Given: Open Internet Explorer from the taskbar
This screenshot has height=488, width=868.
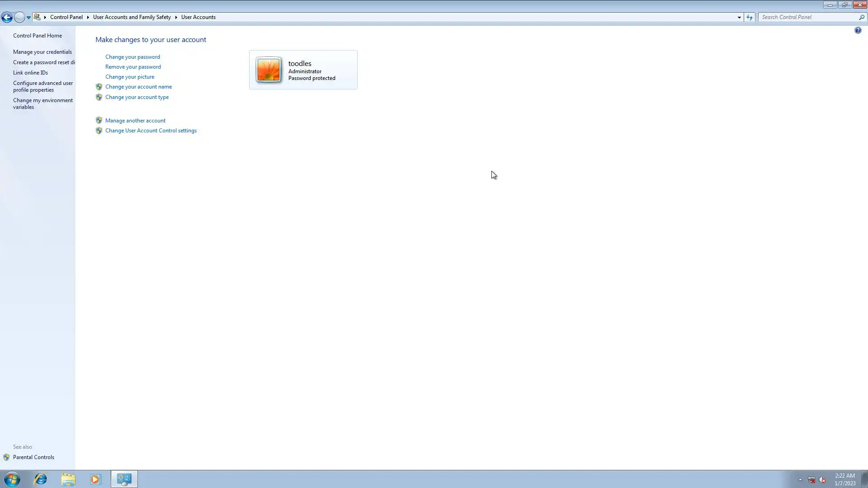Looking at the screenshot, I should coord(41,479).
